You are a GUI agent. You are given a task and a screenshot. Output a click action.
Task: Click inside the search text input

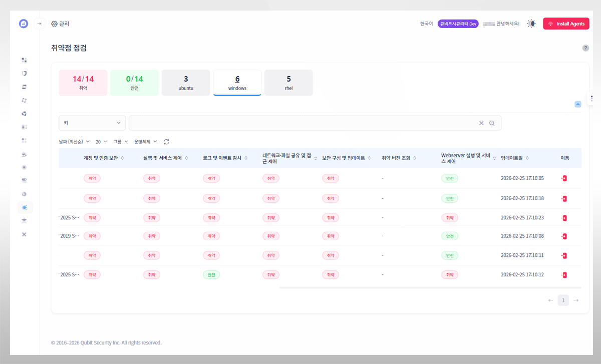pyautogui.click(x=300, y=123)
